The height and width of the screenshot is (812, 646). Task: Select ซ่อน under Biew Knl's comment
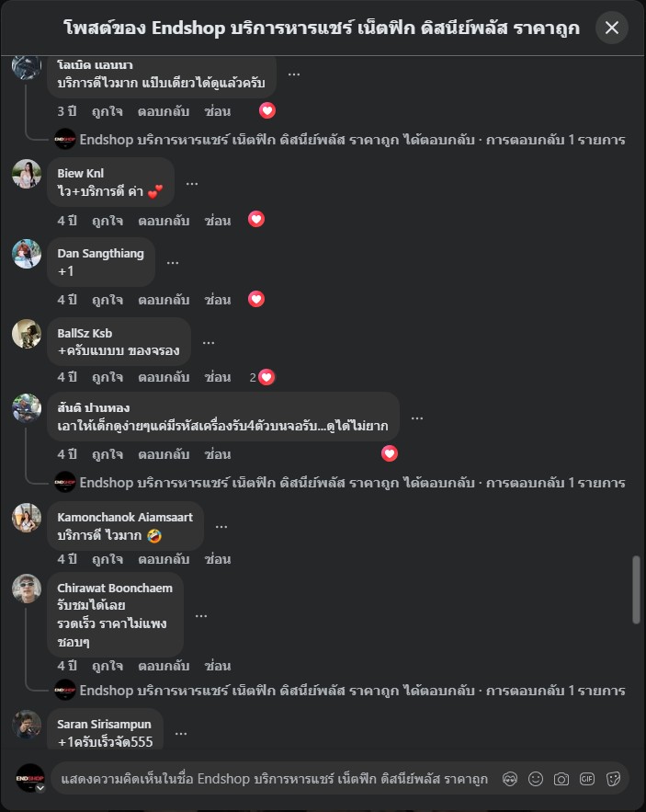pos(218,221)
